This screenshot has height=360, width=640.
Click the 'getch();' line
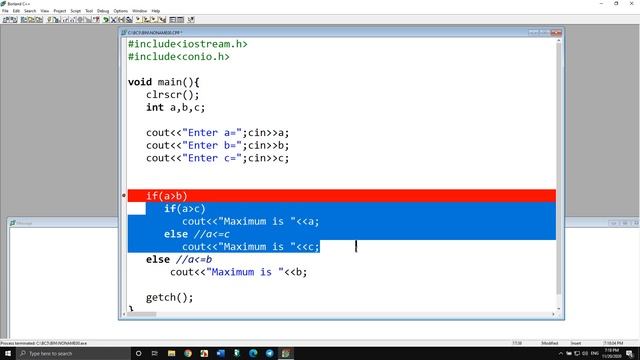(x=169, y=297)
